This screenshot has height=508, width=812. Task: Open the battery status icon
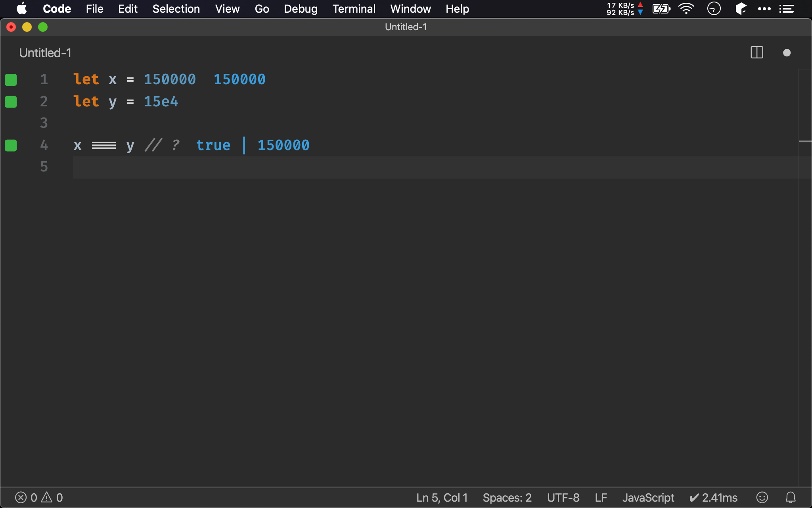(661, 9)
